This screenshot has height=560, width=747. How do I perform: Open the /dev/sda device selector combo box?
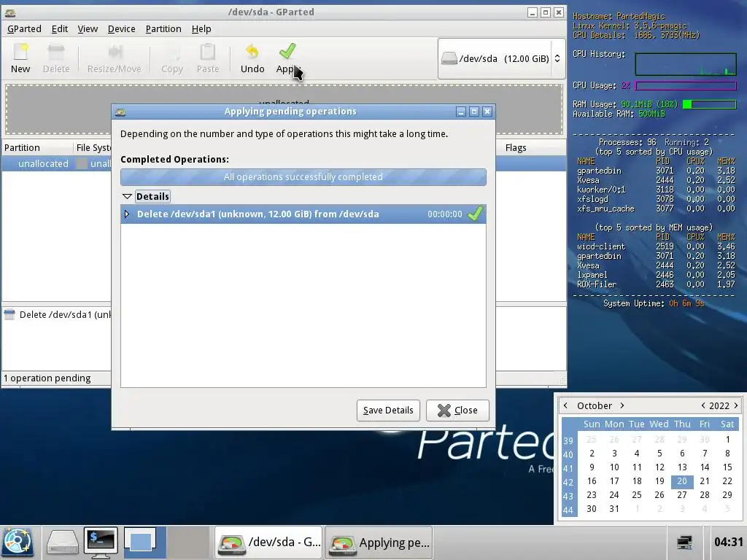(502, 58)
